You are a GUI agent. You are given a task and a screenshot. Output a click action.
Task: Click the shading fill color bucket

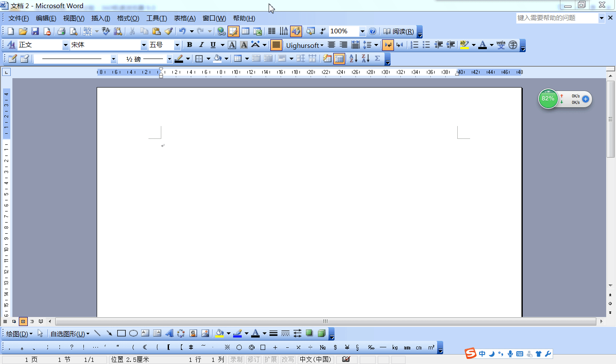pos(218,59)
